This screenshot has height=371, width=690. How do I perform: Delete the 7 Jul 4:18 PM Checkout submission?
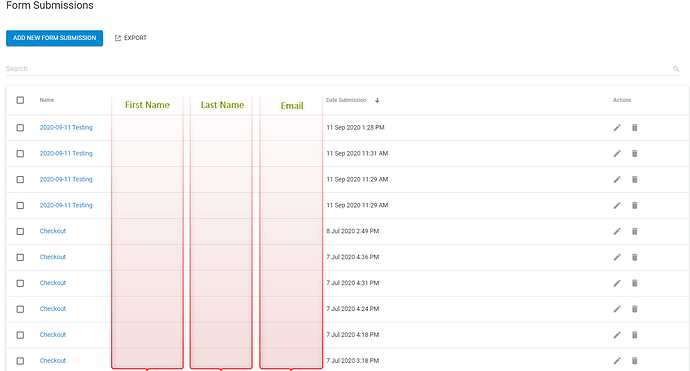click(635, 335)
